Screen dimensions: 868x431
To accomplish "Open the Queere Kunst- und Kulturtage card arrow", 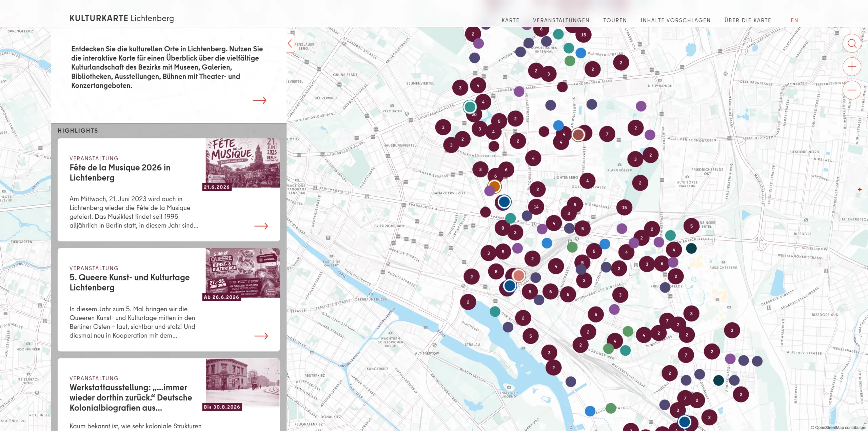I will [x=261, y=336].
